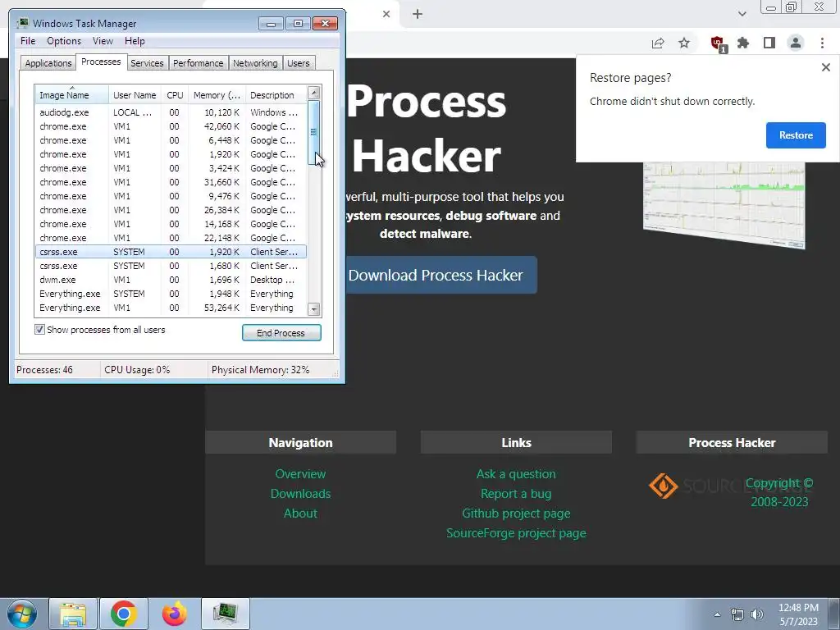Sort by Description column header

[276, 95]
